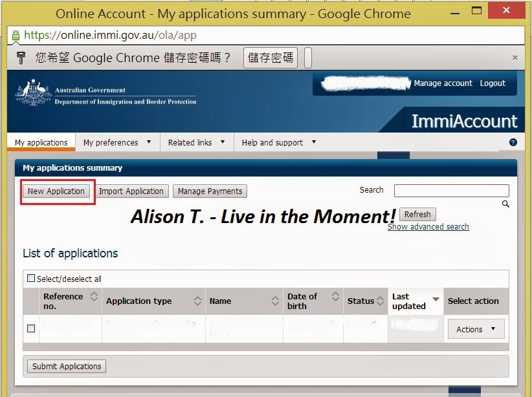The image size is (532, 397).
Task: Click the Submit Applications button
Action: point(67,366)
